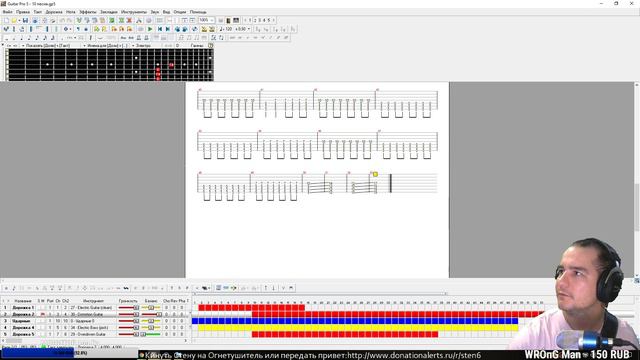Click the first speaker icon in playback toolbar
This screenshot has height=360, width=640.
(x=177, y=29)
